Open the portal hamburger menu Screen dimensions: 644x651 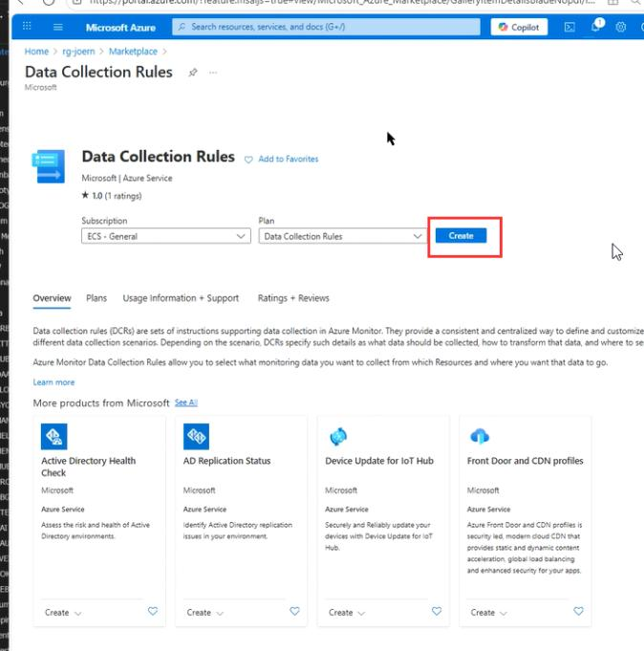coord(58,27)
